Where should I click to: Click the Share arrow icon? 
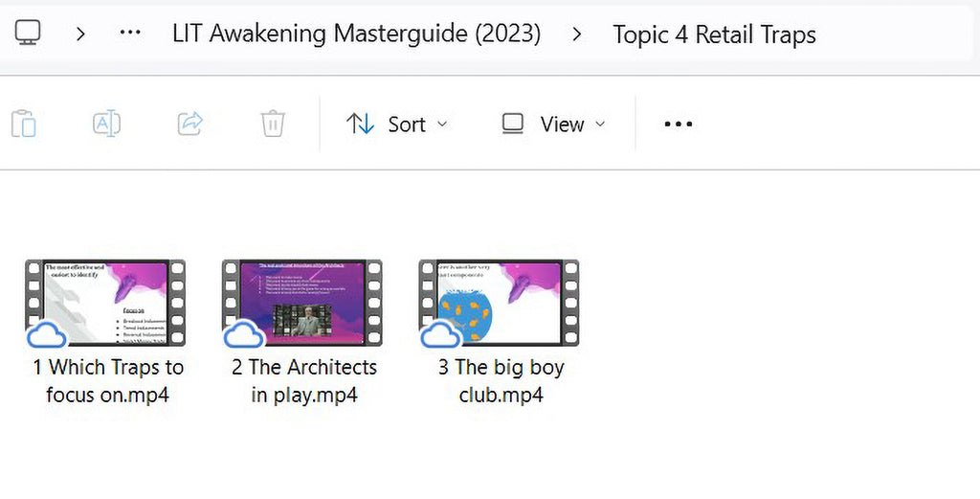point(190,124)
